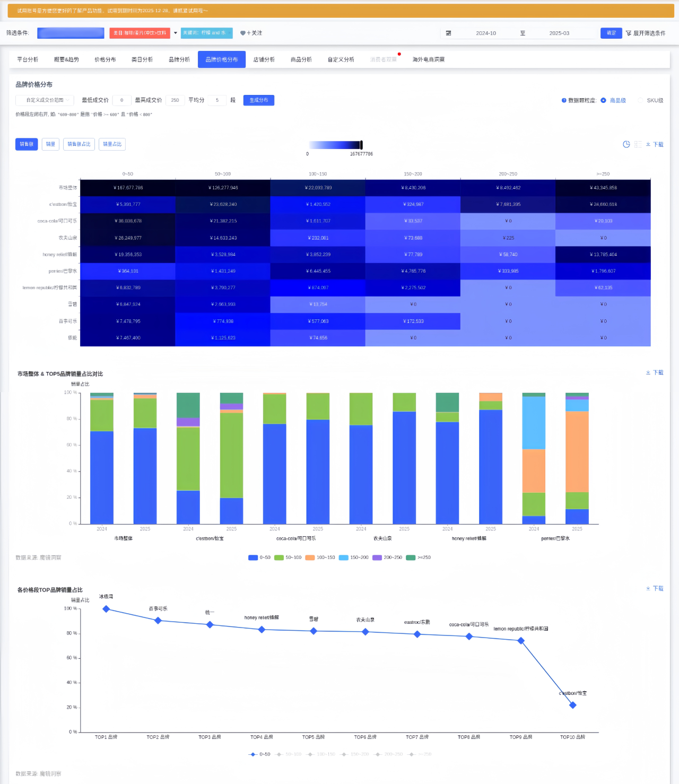Select the 销量占比 metric button

[x=112, y=144]
